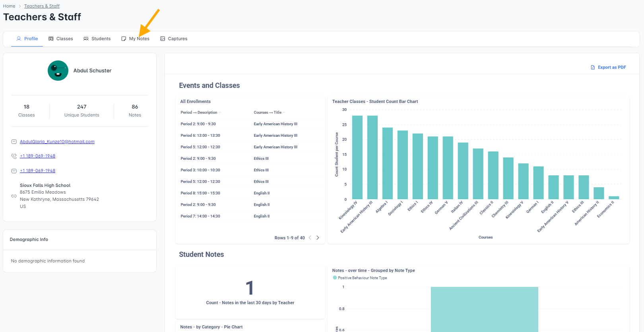This screenshot has width=644, height=332.
Task: Click the My Notes note icon
Action: (x=124, y=39)
